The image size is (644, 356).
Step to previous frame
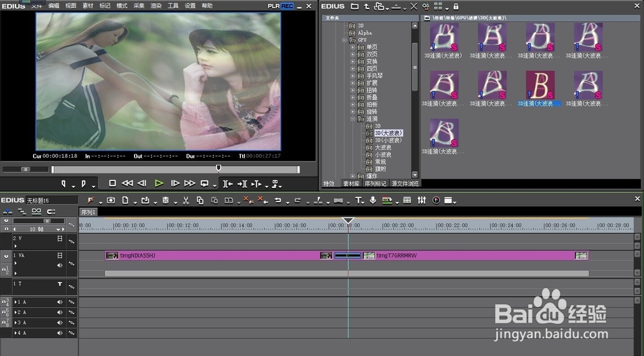(x=142, y=183)
